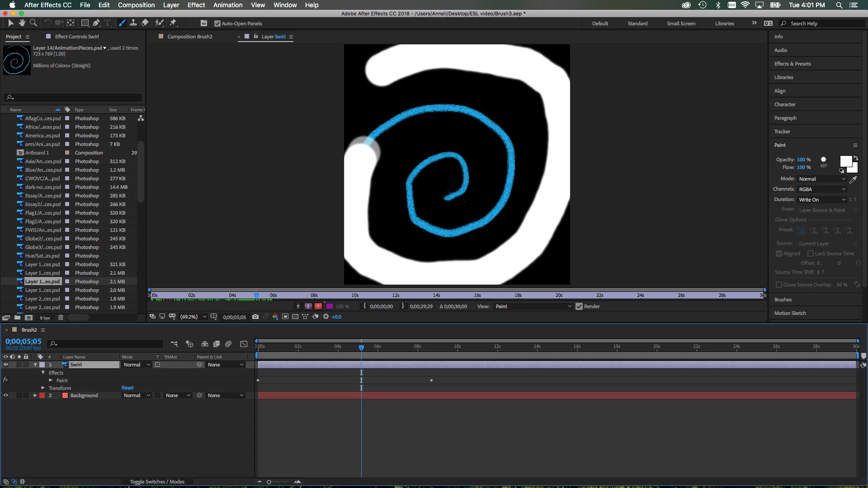
Task: Click Toggle Switches / Modes button
Action: 157,482
